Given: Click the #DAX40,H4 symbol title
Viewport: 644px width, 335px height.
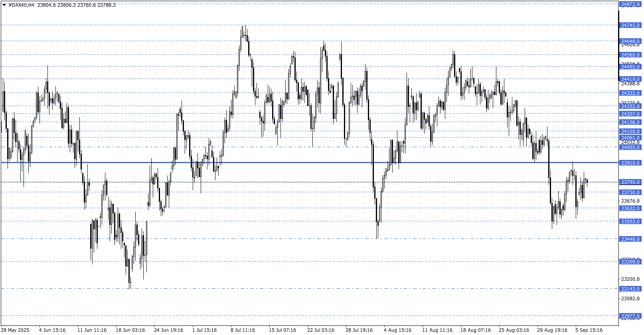Looking at the screenshot, I should [x=21, y=5].
